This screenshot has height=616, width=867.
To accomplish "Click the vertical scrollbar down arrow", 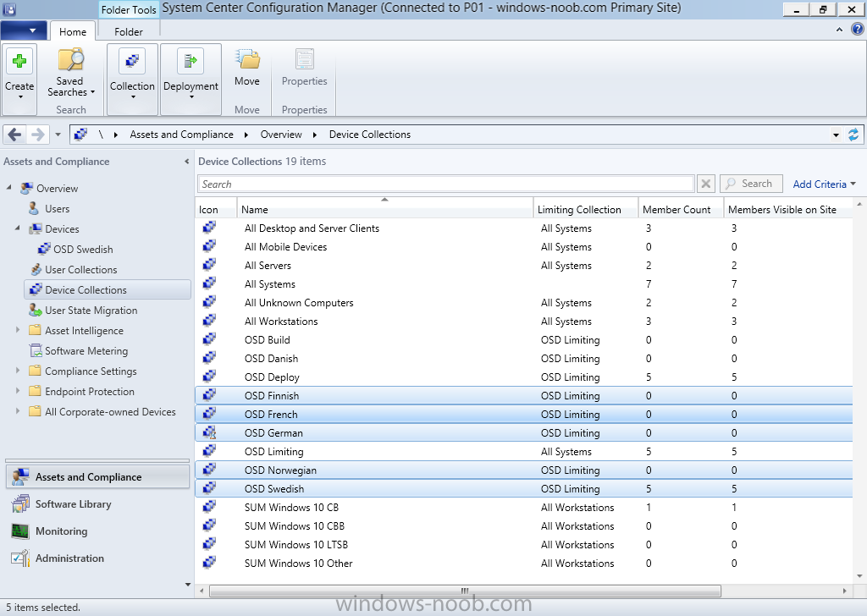I will point(859,576).
